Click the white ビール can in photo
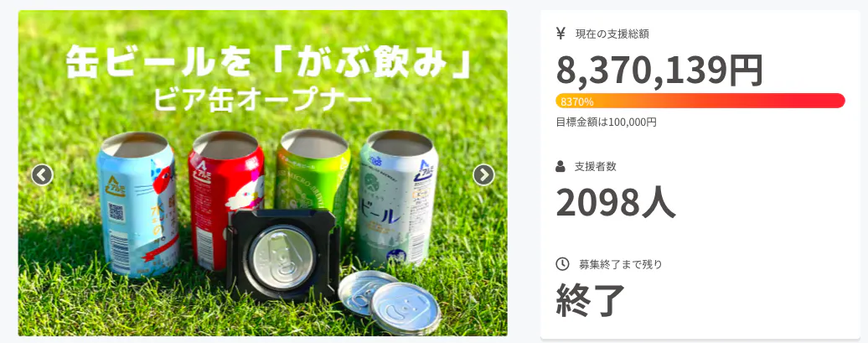Image resolution: width=868 pixels, height=343 pixels. coord(397,199)
